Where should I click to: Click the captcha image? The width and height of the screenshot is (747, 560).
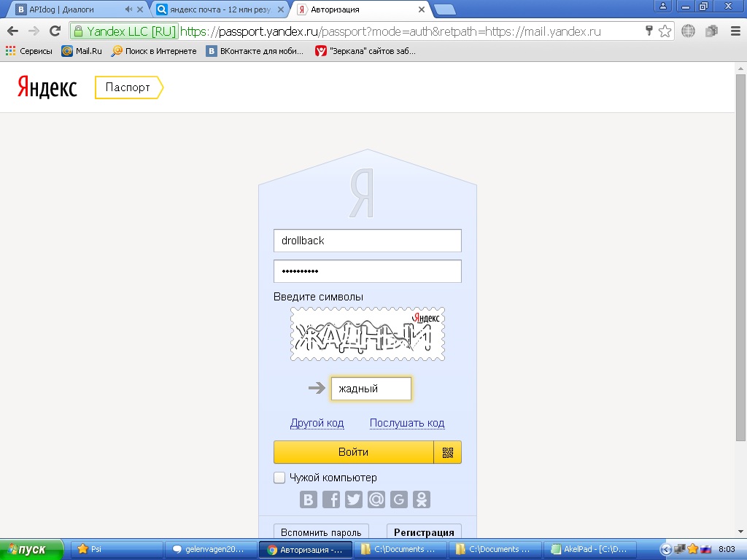click(368, 334)
